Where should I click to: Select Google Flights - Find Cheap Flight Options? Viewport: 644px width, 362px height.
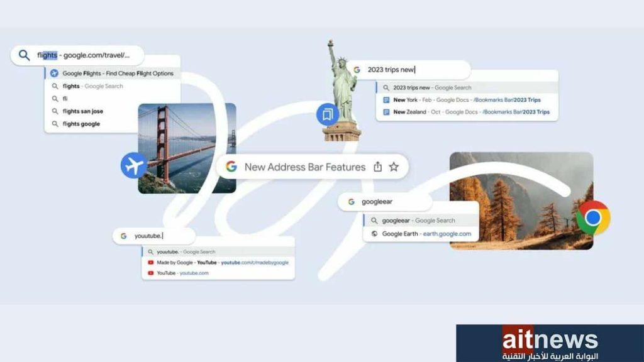[x=113, y=74]
